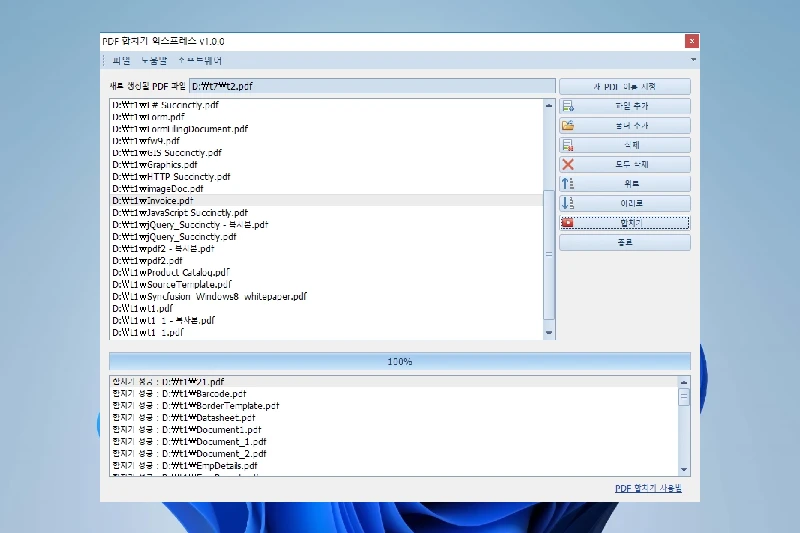Select jQuery_Succinctly.pdf row
This screenshot has width=800, height=533.
tap(327, 237)
